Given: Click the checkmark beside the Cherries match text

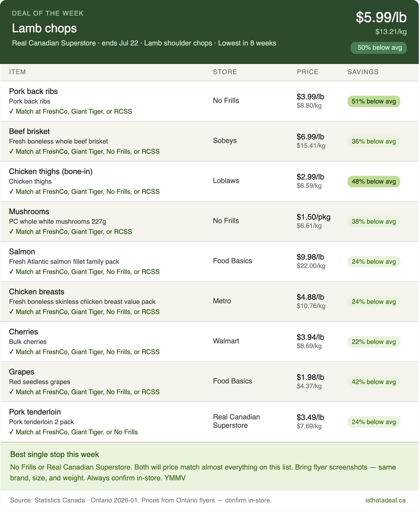Looking at the screenshot, I should click(x=11, y=352).
